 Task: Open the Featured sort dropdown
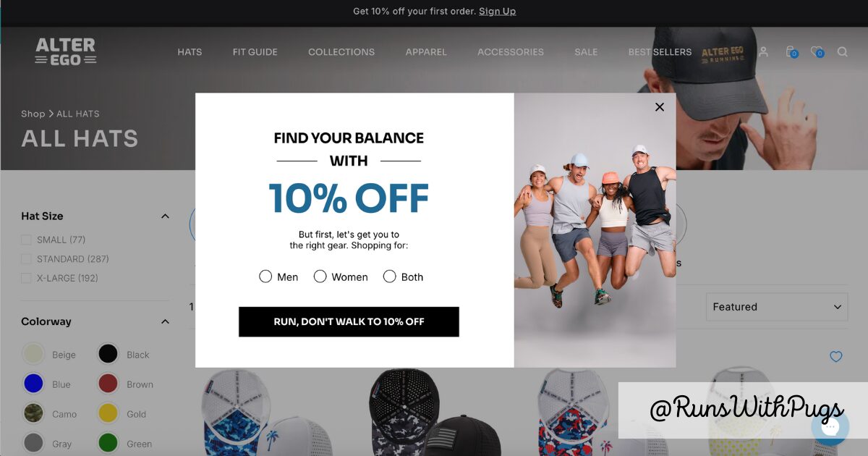tap(777, 307)
